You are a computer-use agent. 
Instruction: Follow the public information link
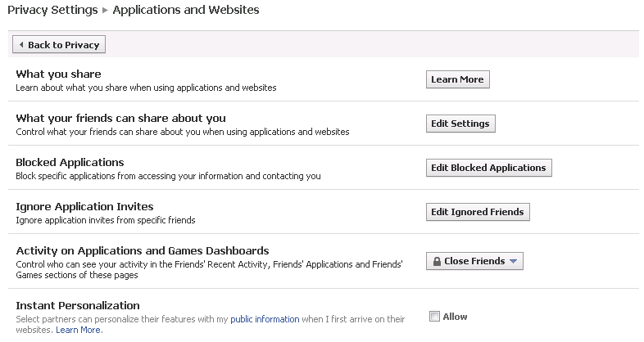click(265, 319)
